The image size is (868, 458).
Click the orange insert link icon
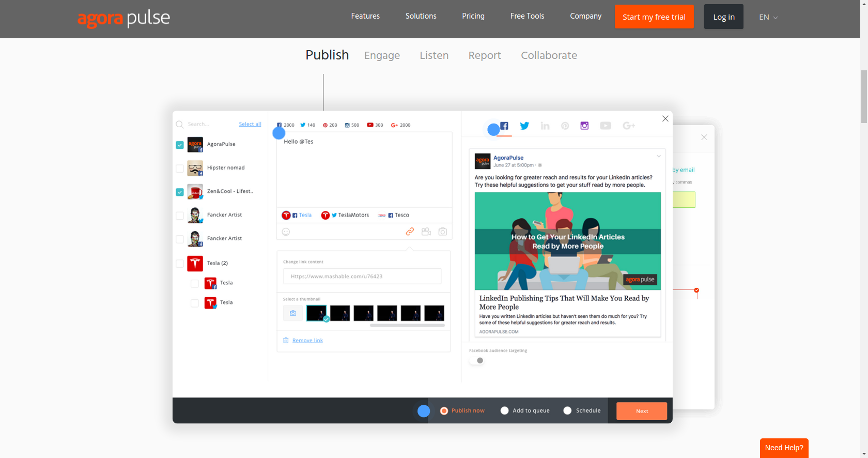[x=410, y=232]
